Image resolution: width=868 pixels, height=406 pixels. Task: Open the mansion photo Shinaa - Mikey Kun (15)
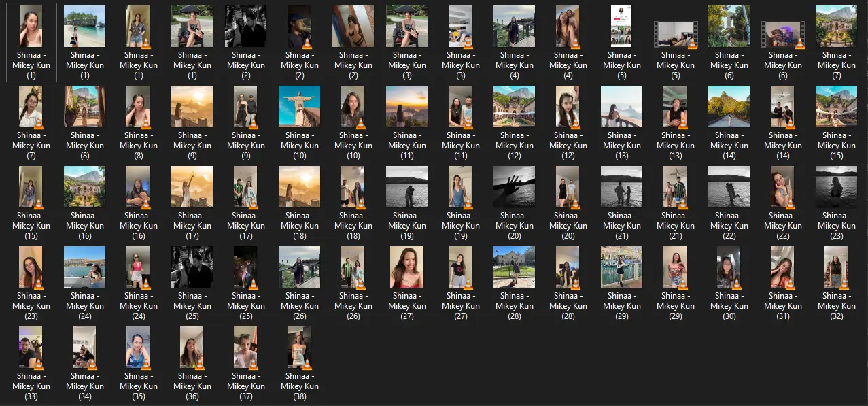tap(837, 107)
